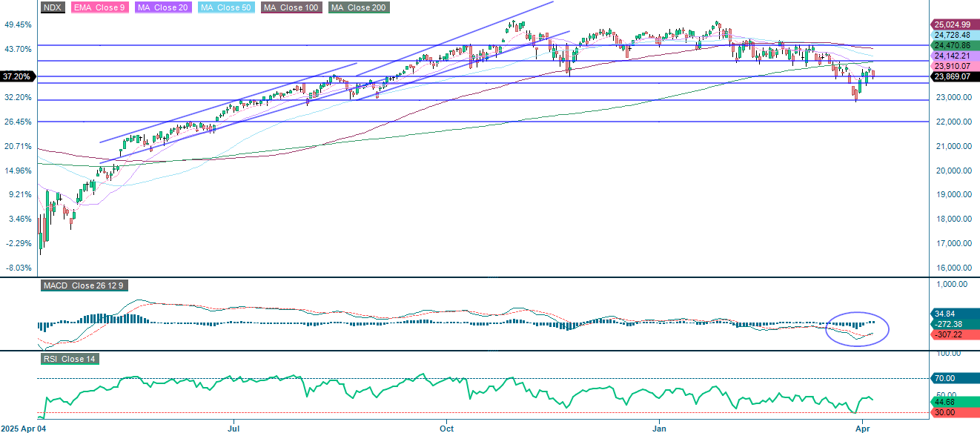Click the 25,024.99 price level tag
Viewport: 980px width, 433px height.
pos(953,24)
